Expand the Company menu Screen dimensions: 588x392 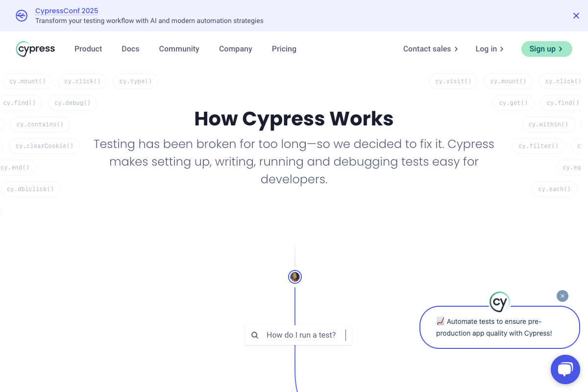[235, 49]
